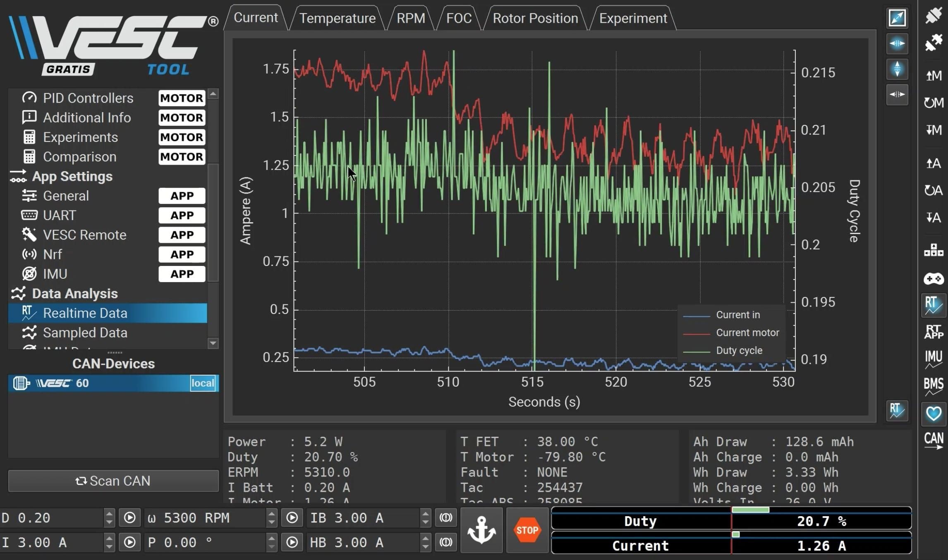Image resolution: width=948 pixels, height=560 pixels.
Task: Select Sampled Data in the sidebar
Action: [x=85, y=333]
